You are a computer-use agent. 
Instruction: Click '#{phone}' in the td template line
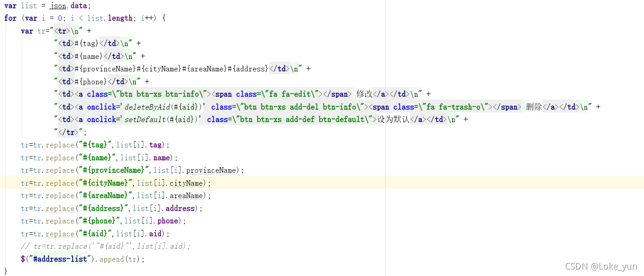click(x=91, y=82)
